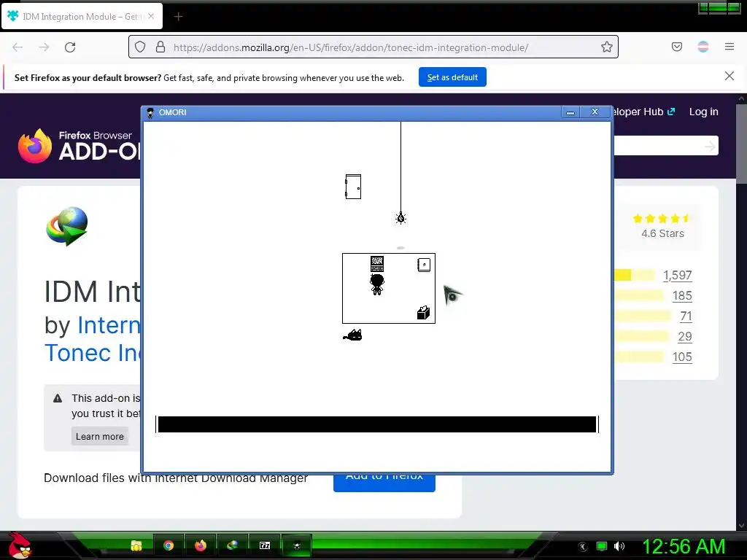Viewport: 747px width, 560px height.
Task: Click the striped circle toolbar icon
Action: pyautogui.click(x=703, y=47)
